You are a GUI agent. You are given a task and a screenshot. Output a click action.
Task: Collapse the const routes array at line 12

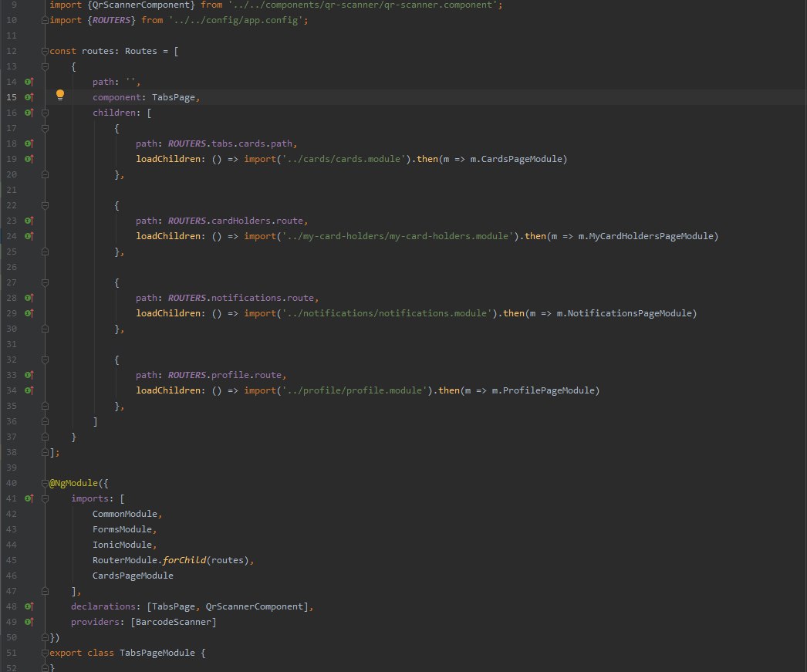click(x=45, y=51)
